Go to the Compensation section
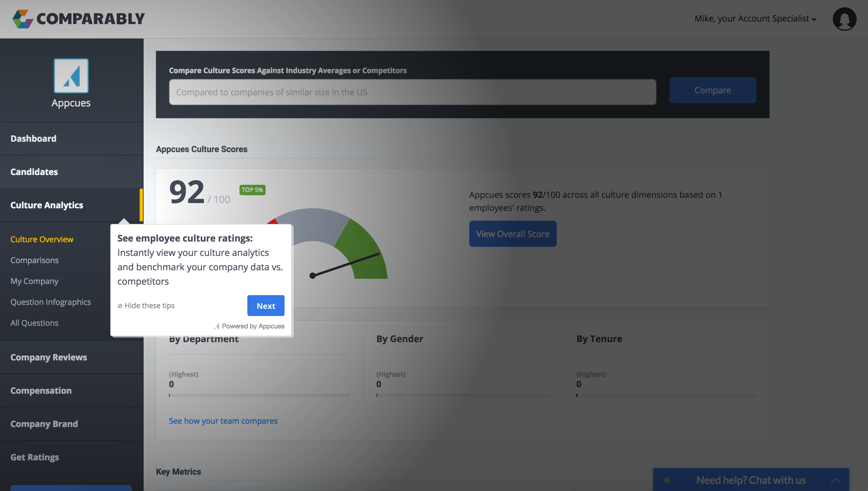 [x=72, y=390]
